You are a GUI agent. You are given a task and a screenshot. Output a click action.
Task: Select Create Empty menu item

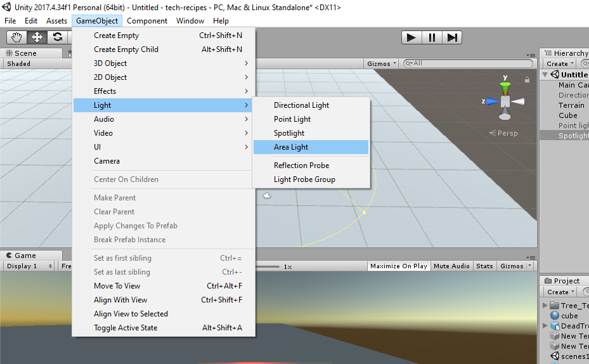(164, 36)
